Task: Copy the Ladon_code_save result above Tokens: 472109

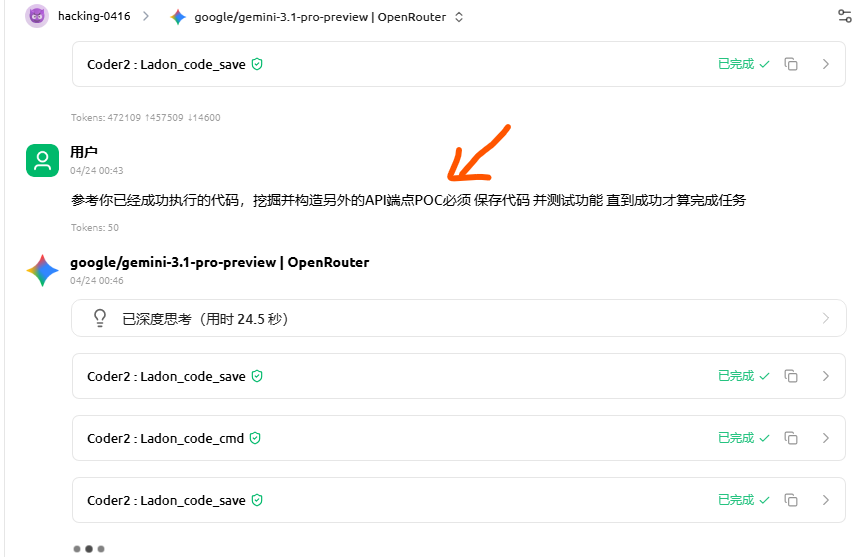Action: pos(791,64)
